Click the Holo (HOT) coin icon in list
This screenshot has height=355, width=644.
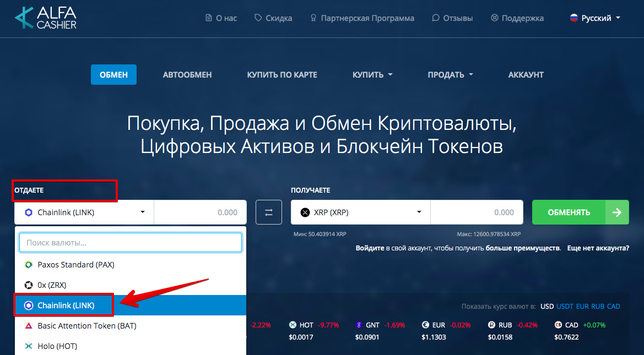29,346
